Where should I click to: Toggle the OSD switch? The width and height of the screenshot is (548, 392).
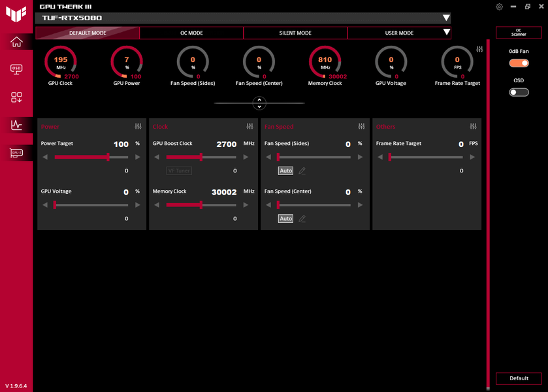click(x=519, y=92)
